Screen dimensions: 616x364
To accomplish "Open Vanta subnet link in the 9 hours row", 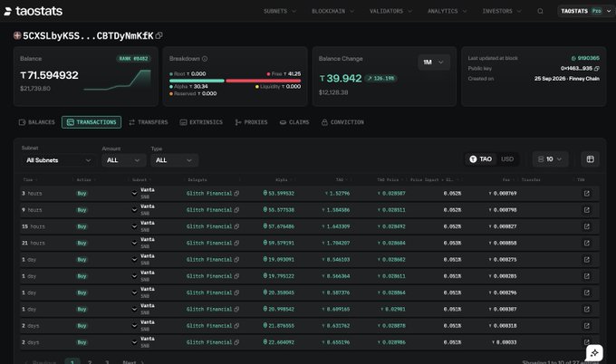I will pyautogui.click(x=148, y=206).
